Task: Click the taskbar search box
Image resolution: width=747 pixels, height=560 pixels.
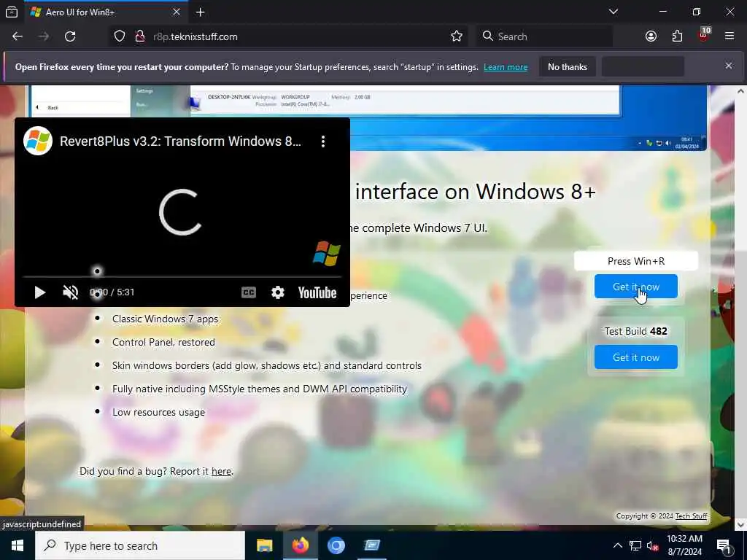Action: point(140,545)
